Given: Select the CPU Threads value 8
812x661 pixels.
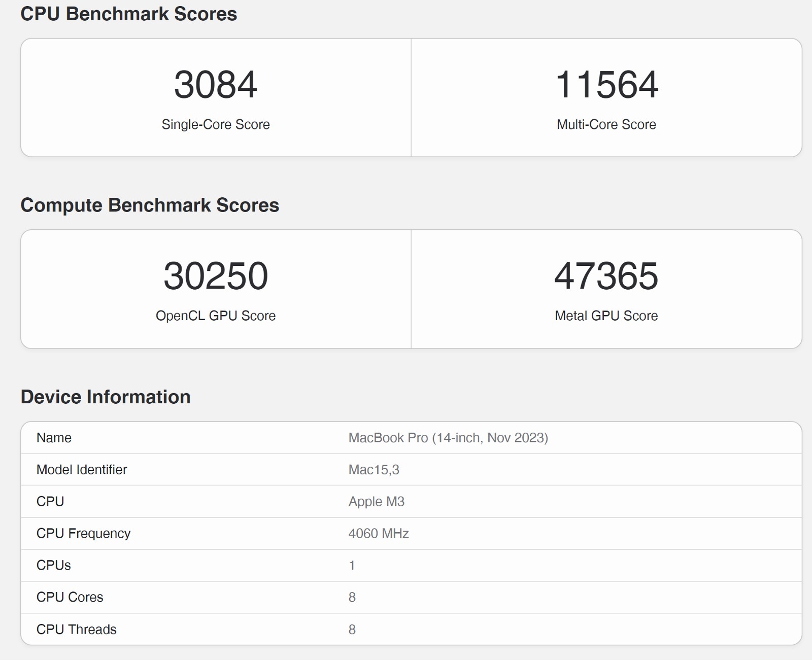Looking at the screenshot, I should point(352,630).
